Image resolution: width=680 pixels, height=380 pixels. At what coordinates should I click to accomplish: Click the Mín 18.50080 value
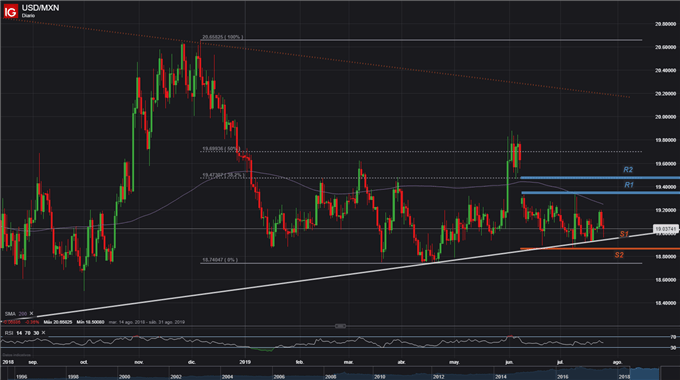pos(90,322)
